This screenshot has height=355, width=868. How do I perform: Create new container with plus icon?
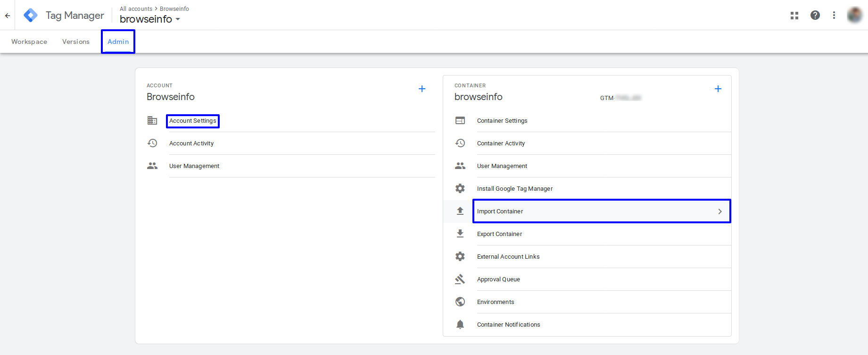click(718, 89)
